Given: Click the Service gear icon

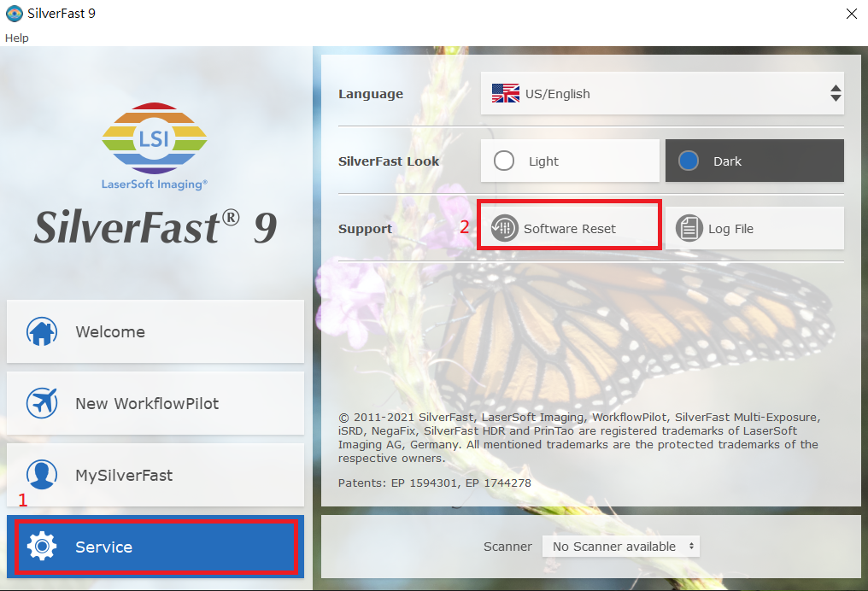Looking at the screenshot, I should [42, 547].
